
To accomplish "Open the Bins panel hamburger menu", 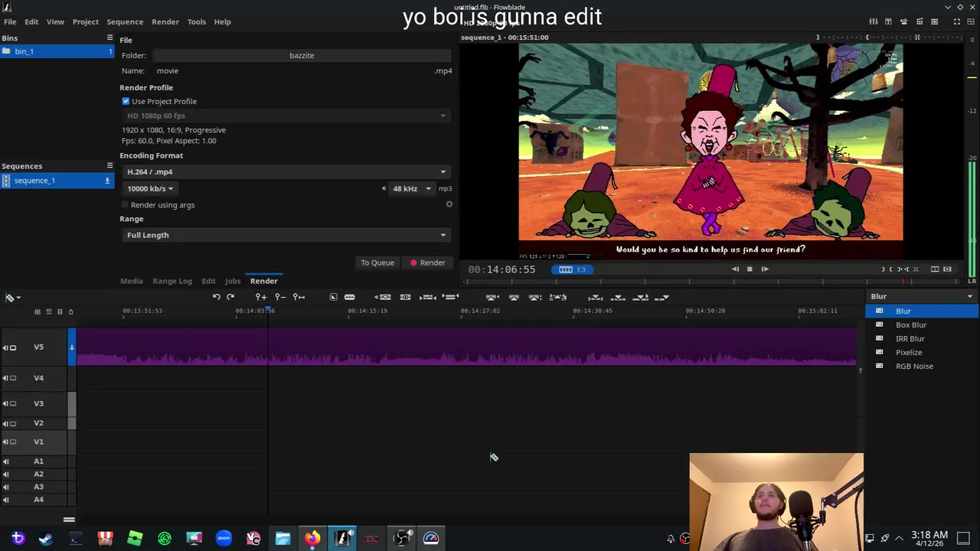I will (109, 37).
